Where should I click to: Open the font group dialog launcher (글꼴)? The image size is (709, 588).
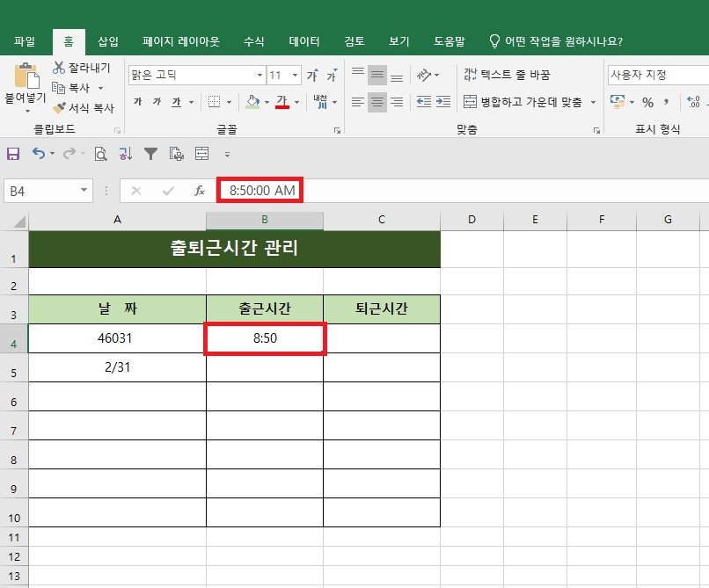tap(337, 130)
